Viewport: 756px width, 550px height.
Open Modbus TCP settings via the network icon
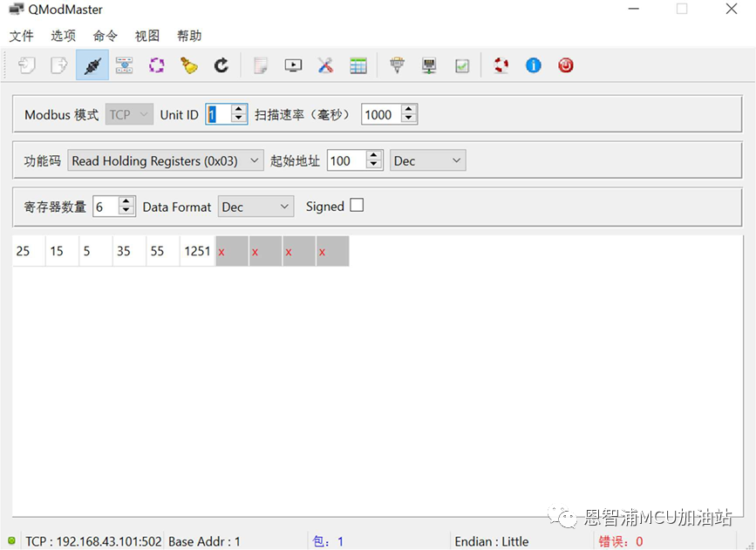pos(429,65)
